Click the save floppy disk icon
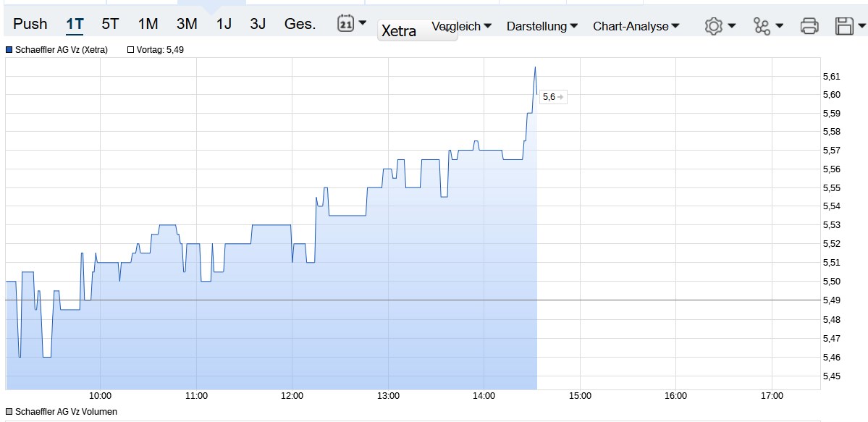 844,26
